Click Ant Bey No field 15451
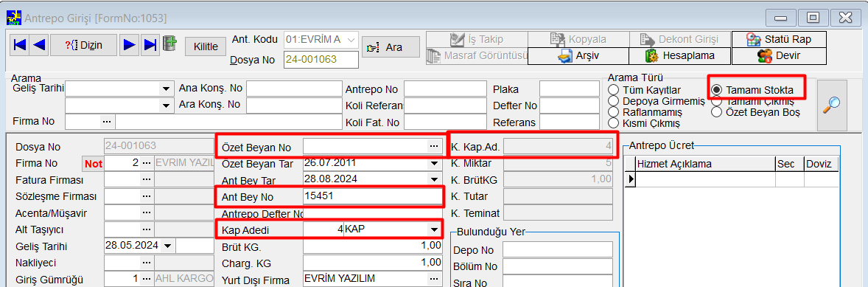 373,196
